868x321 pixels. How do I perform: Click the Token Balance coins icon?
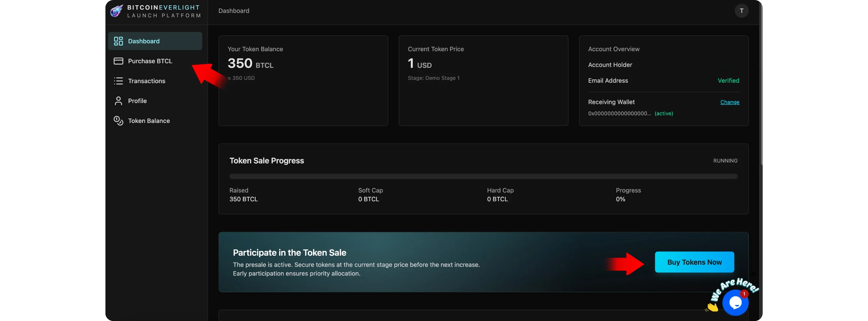118,121
